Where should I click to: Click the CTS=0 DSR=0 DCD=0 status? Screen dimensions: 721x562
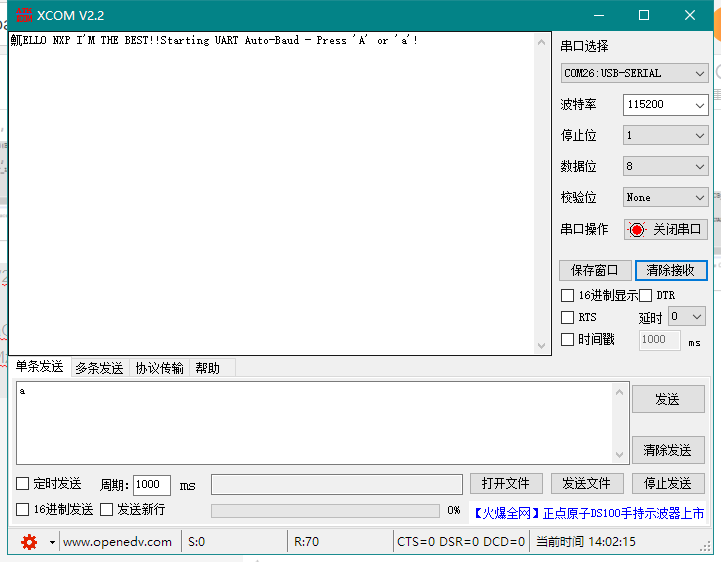pyautogui.click(x=461, y=542)
